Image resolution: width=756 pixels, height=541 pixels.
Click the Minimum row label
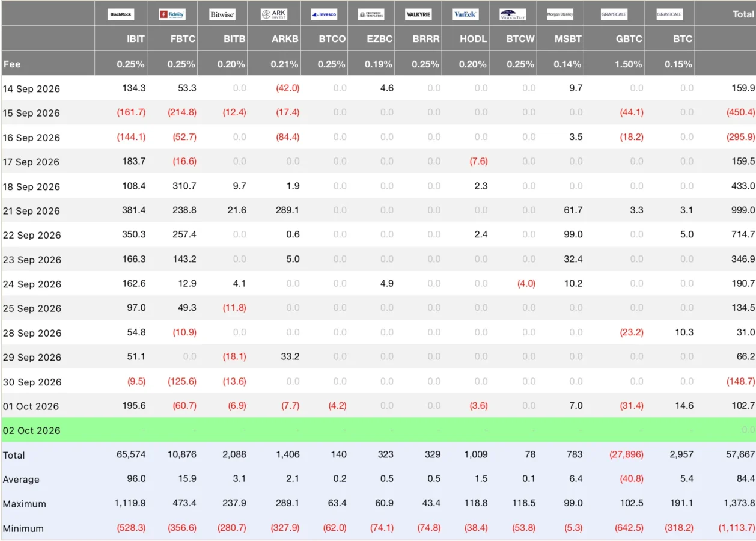23,529
